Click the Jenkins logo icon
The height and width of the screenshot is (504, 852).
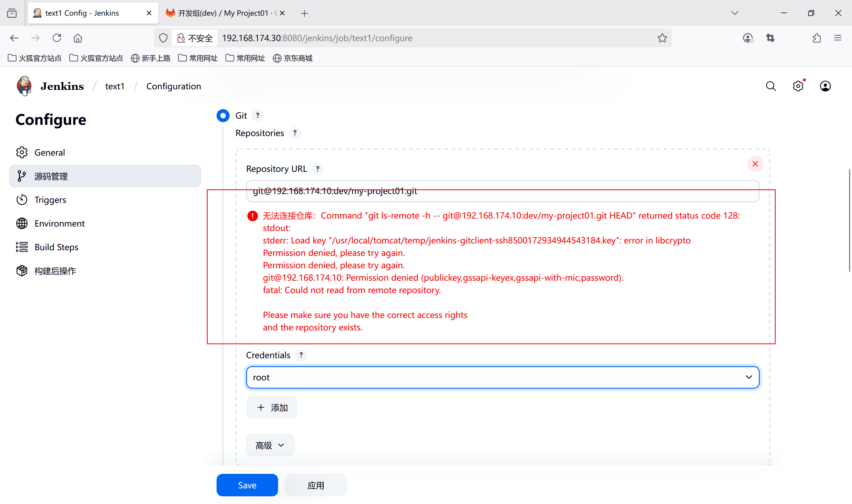24,86
